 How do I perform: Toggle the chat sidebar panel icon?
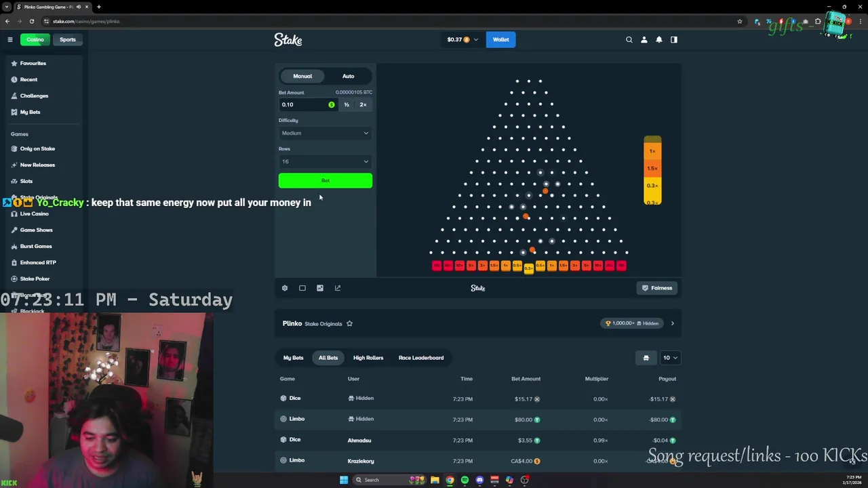674,39
